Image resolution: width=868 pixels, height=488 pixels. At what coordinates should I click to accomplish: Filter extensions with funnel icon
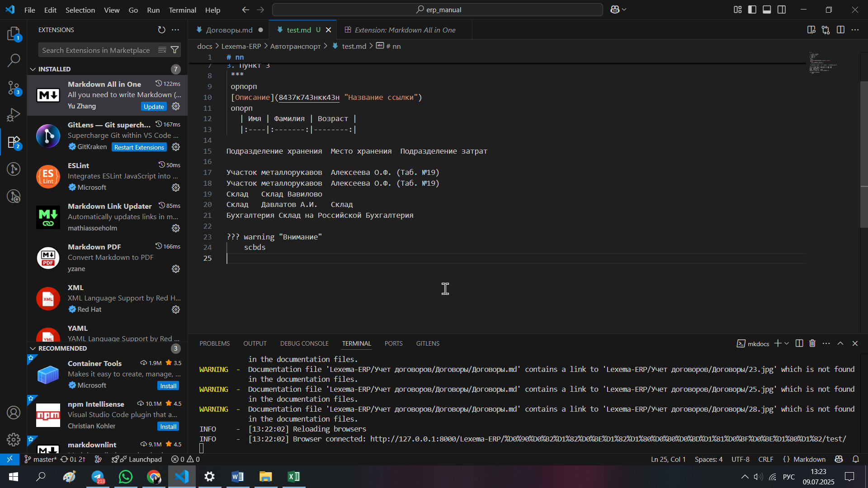pos(175,50)
